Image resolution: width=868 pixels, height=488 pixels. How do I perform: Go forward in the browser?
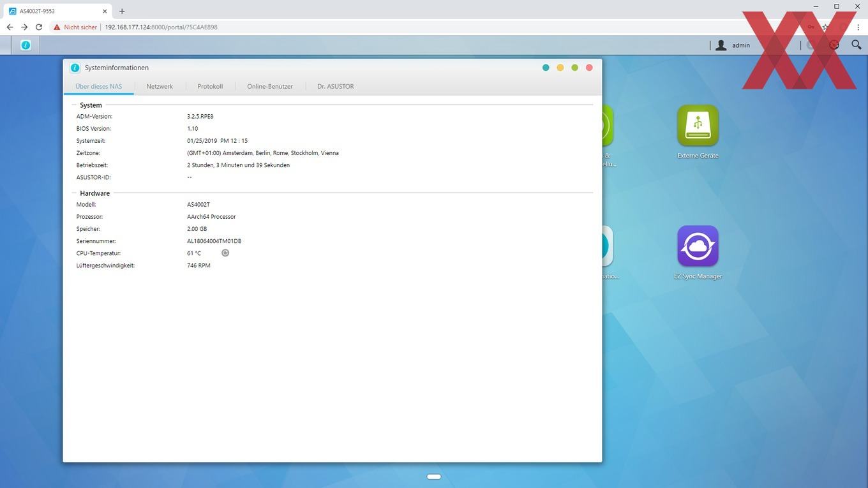click(24, 27)
